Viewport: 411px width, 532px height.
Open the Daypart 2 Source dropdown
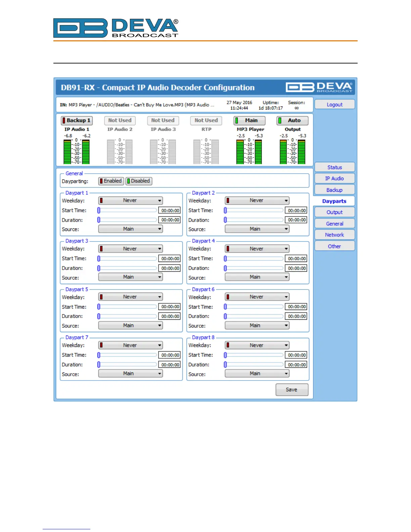[x=257, y=229]
